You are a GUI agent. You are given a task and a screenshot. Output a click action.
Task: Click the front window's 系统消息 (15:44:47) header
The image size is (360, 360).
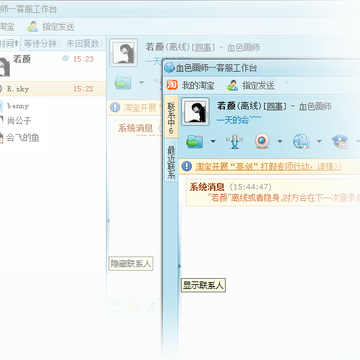coord(231,187)
